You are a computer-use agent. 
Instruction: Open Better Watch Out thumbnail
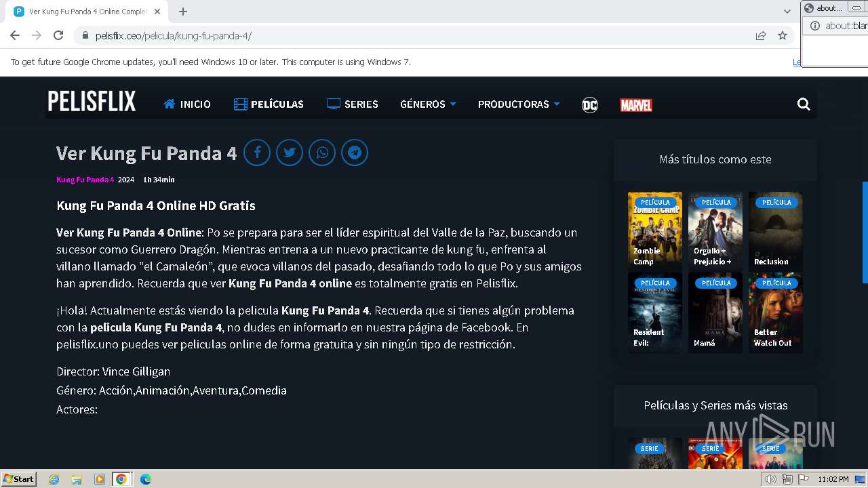coord(776,312)
